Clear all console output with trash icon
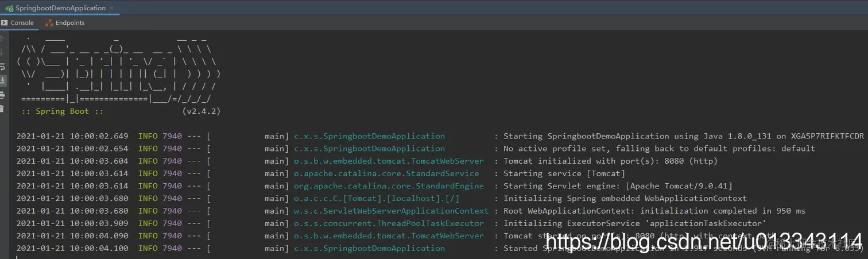Viewport: 868px width, 259px height. coord(2,109)
